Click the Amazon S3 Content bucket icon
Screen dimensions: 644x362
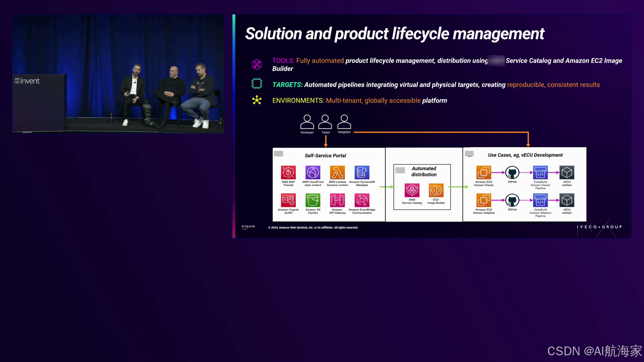tap(313, 200)
